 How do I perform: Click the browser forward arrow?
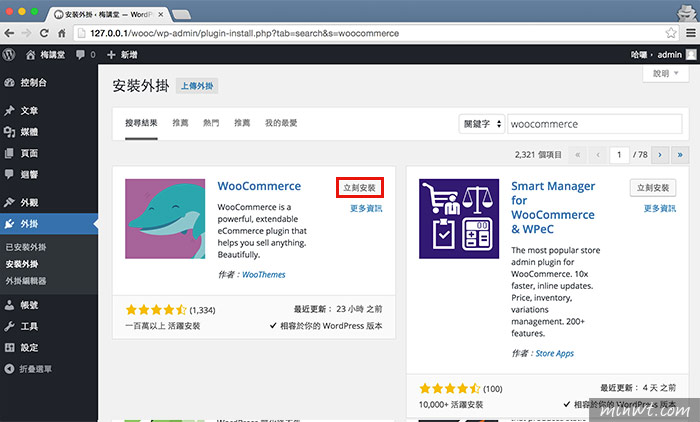26,33
